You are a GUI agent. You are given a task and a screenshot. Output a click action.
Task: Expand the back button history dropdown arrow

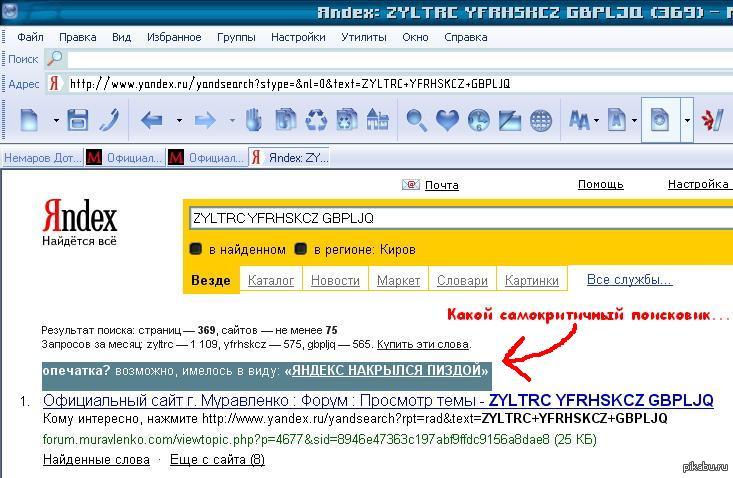click(179, 121)
